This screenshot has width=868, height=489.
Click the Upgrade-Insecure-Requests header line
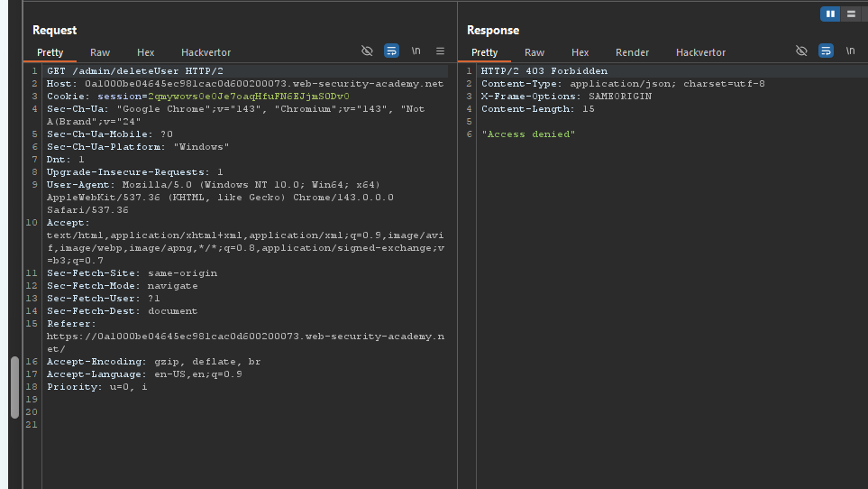pyautogui.click(x=135, y=172)
